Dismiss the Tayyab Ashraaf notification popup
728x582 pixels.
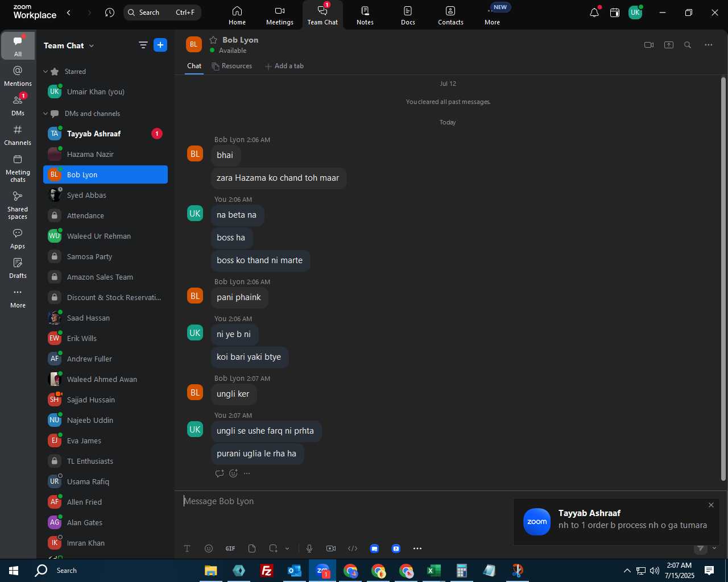pyautogui.click(x=711, y=505)
